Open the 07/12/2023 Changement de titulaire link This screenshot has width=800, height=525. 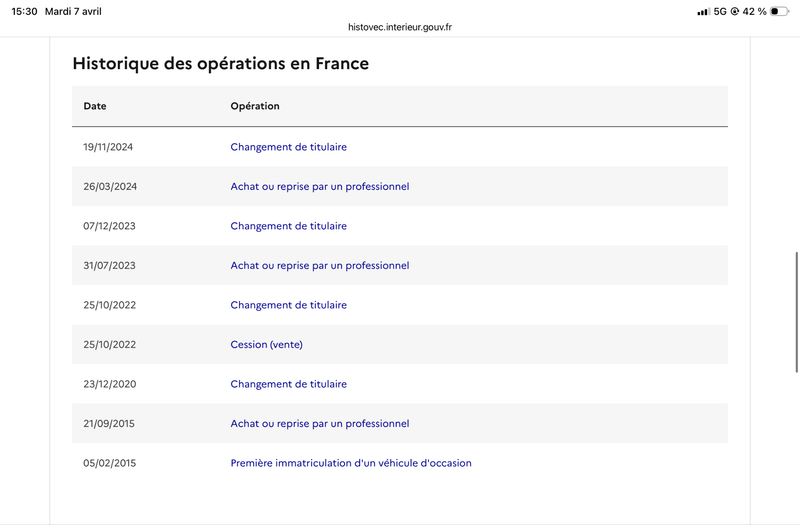pos(288,226)
